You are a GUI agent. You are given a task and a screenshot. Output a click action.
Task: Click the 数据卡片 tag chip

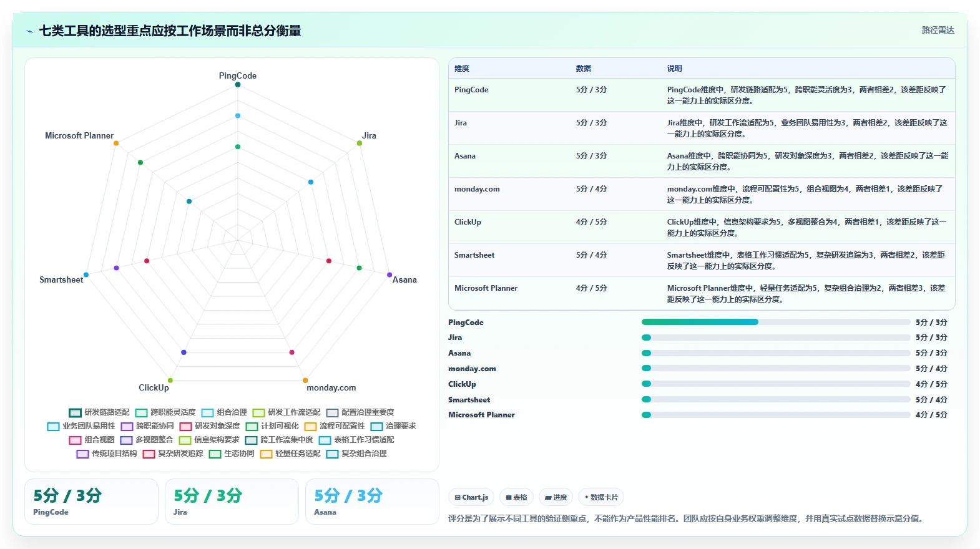[x=601, y=497]
